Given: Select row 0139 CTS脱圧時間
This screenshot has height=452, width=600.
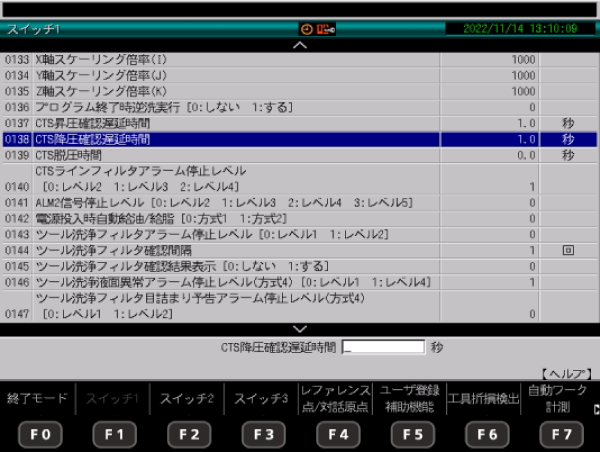Looking at the screenshot, I should tap(300, 155).
